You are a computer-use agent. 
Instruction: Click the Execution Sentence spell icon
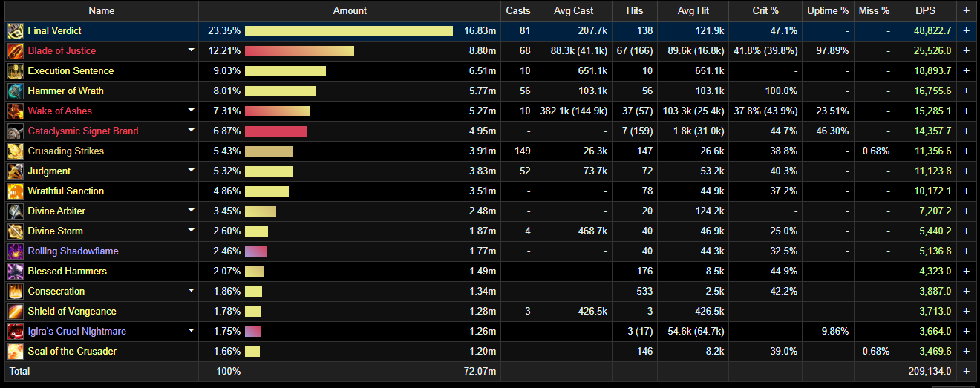[16, 71]
